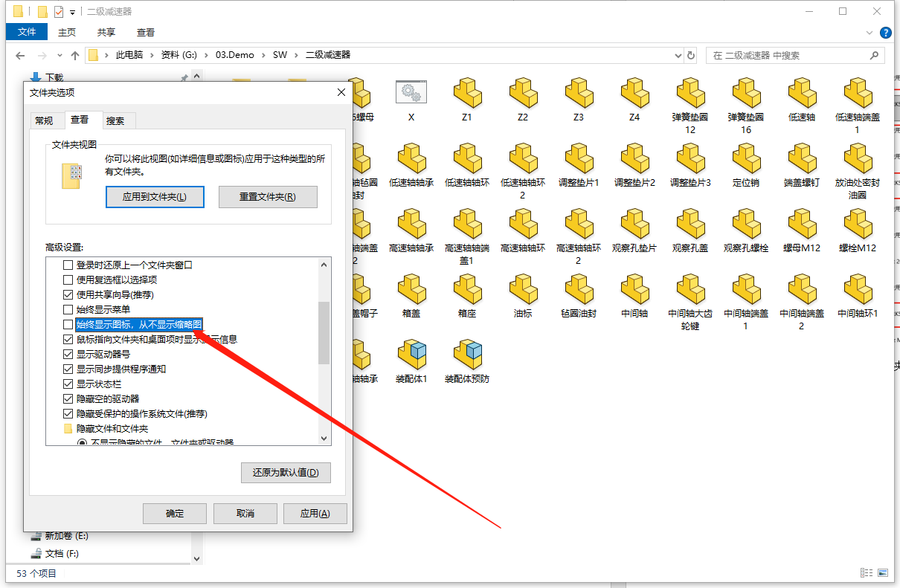The height and width of the screenshot is (588, 900).
Task: Check 始终显示图标，从不显示缩略图 option
Action: point(68,324)
